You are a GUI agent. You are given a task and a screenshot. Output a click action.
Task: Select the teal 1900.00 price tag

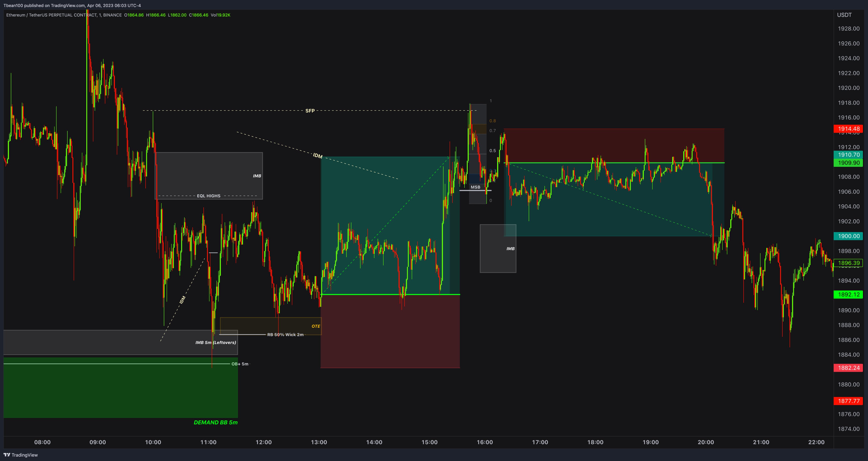tap(848, 236)
